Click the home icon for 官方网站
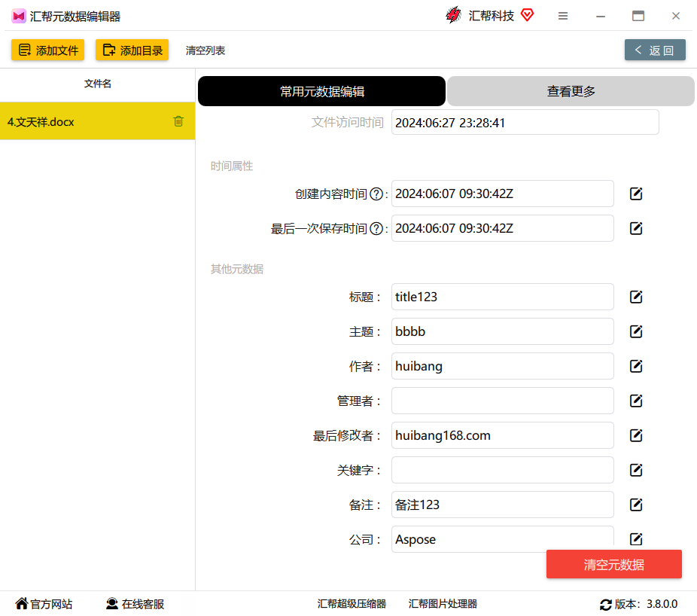Screen dimensions: 697x616 point(21,603)
